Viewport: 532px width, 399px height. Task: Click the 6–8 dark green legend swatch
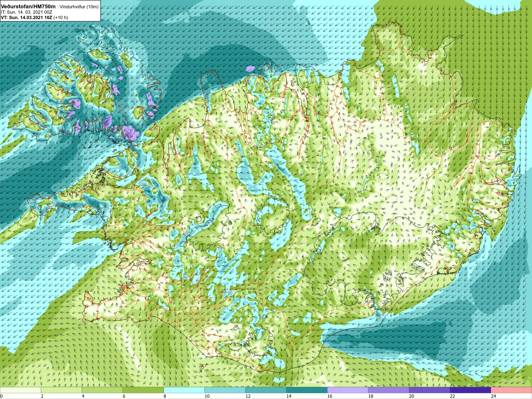143,390
